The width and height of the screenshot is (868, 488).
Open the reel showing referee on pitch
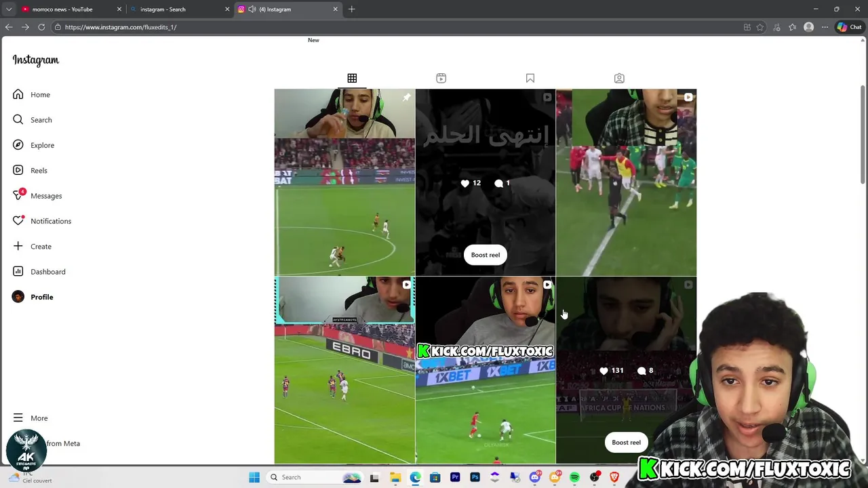click(626, 182)
